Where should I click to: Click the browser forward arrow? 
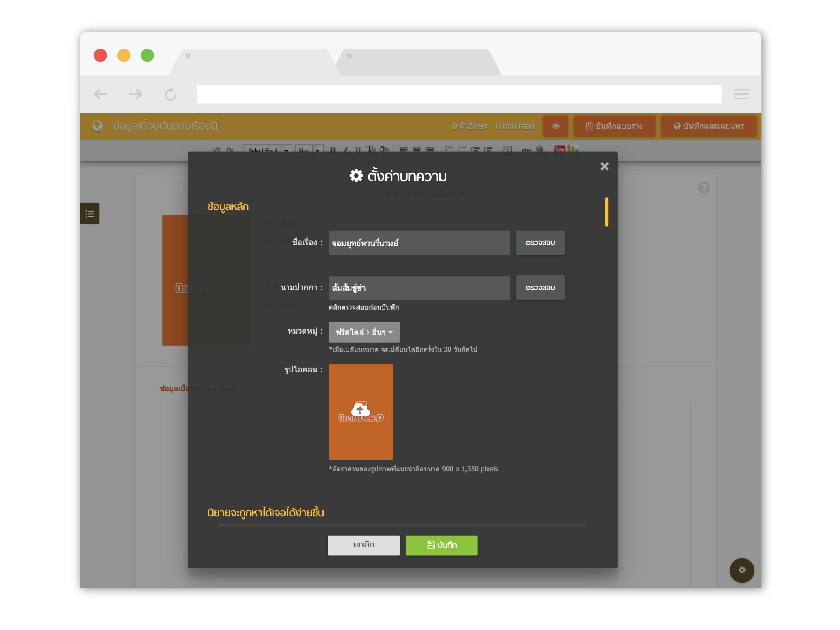(x=136, y=94)
